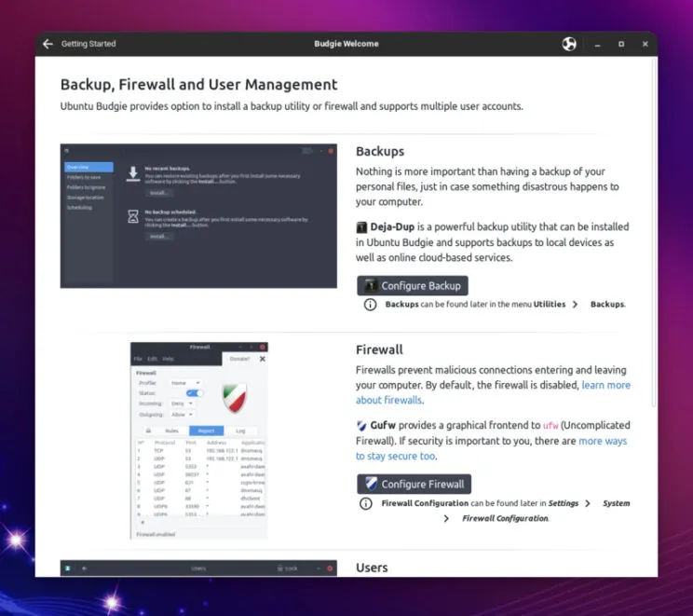Click the info icon beside the Backups menu hint
Viewport: 693px width, 616px height.
tap(370, 305)
